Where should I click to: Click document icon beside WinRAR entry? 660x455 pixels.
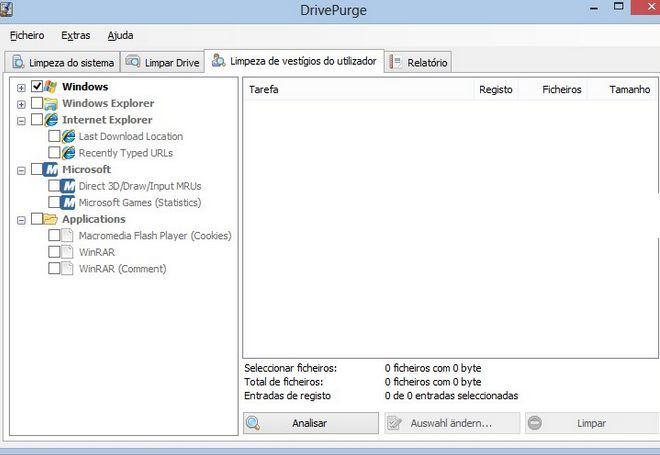[67, 252]
